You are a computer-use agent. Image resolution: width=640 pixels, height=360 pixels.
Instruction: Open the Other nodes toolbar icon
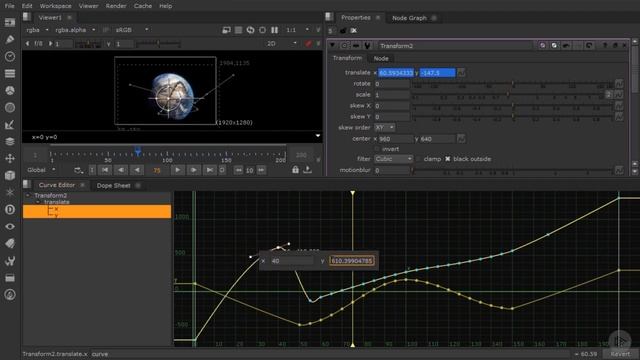[10, 278]
